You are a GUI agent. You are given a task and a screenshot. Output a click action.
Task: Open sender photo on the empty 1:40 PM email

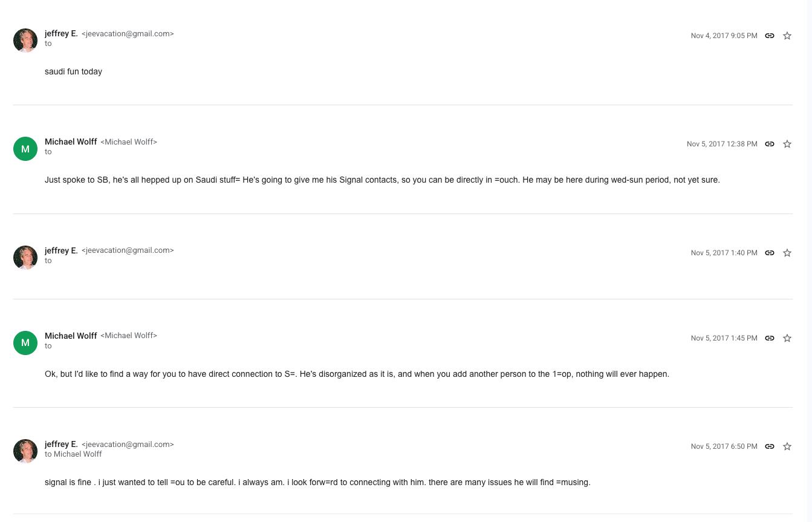25,258
